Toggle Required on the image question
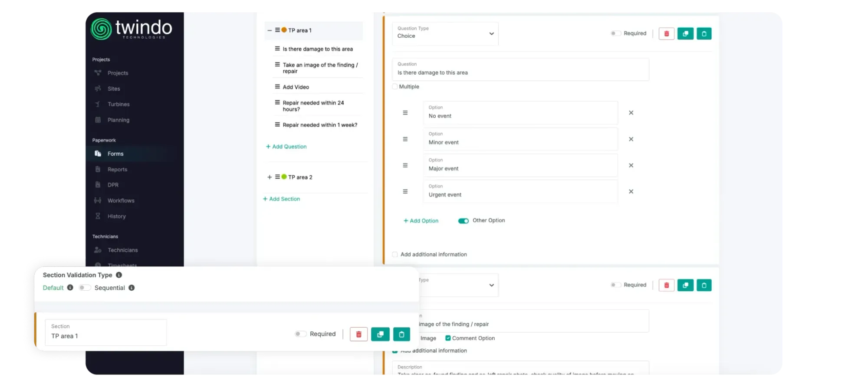The image size is (868, 387). [616, 285]
